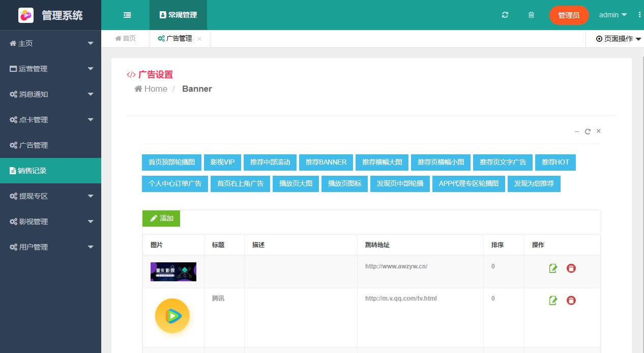Delete the awzyw.cn banner row
The width and height of the screenshot is (644, 353).
click(571, 268)
